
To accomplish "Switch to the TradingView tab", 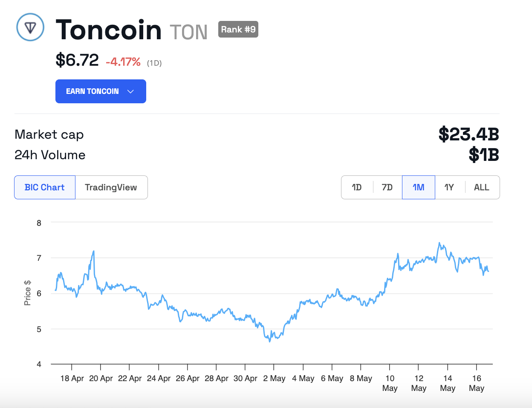I will click(x=111, y=187).
